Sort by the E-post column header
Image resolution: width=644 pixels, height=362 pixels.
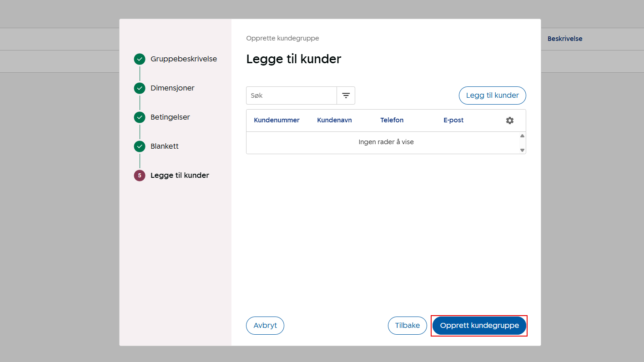click(x=453, y=121)
